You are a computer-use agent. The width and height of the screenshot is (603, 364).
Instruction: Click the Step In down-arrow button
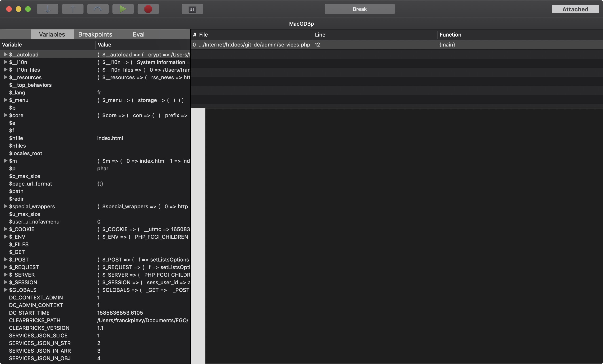click(47, 9)
